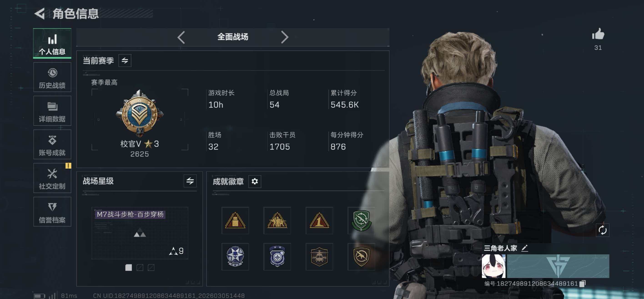Screen dimensions: 644x299
Task: Toggle the 战场星级 swap button
Action: tap(190, 181)
